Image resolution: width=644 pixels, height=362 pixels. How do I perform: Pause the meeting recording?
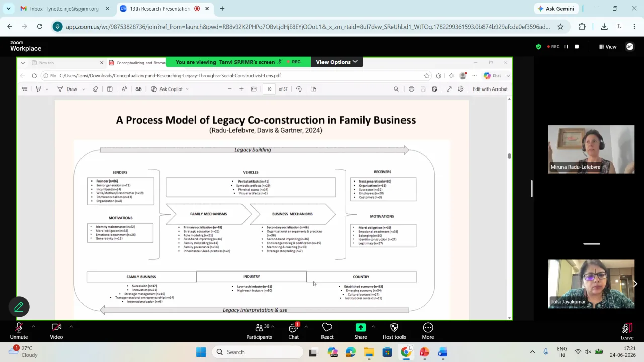566,47
